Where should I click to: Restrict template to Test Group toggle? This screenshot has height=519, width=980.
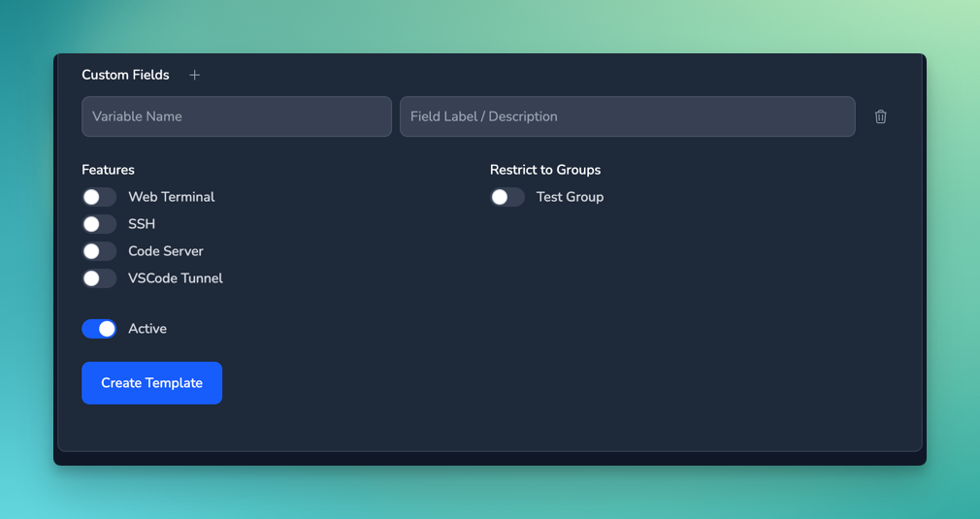(x=507, y=197)
